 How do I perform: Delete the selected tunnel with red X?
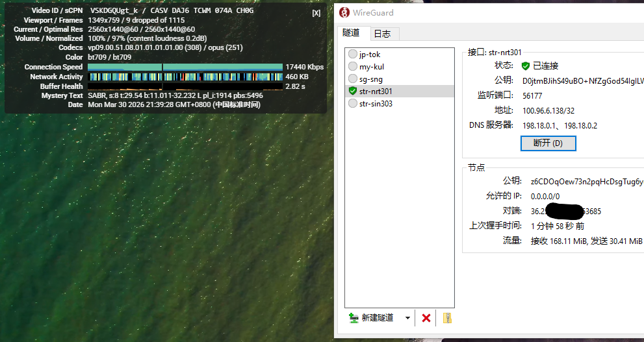(426, 318)
